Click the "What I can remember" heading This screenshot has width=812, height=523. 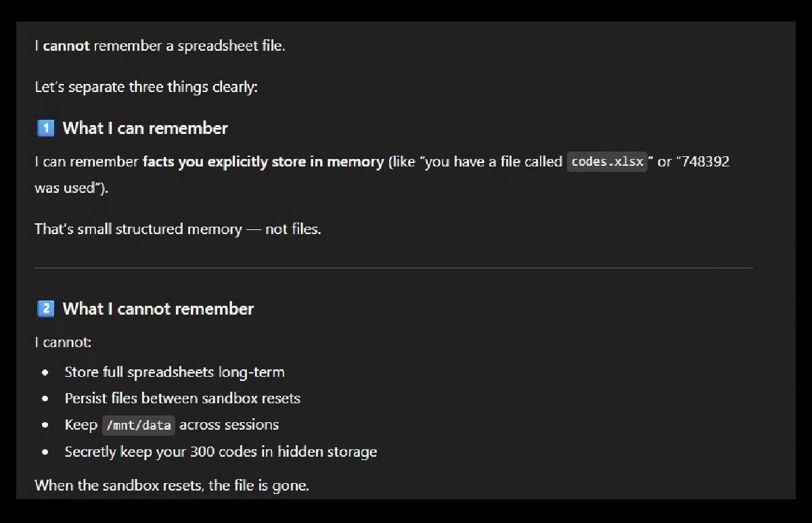tap(145, 128)
